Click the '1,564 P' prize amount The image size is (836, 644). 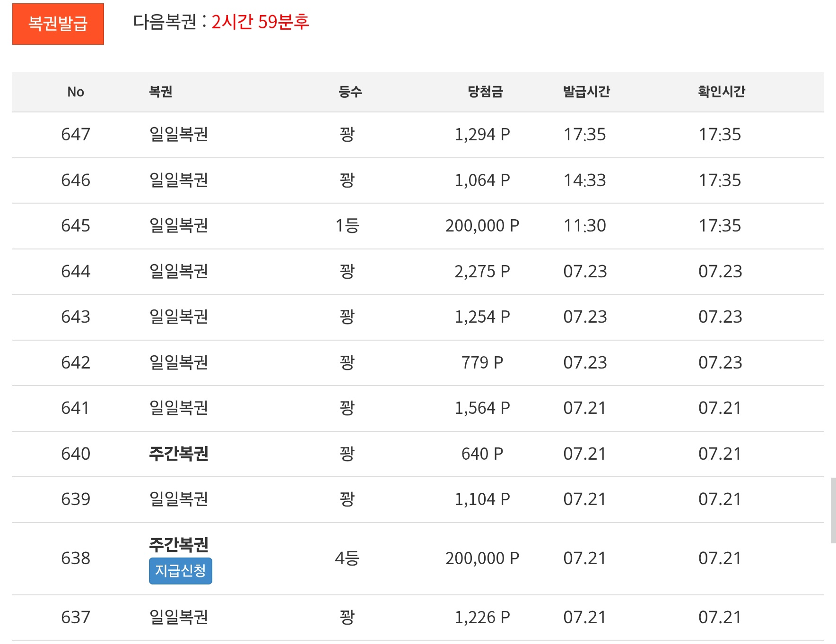point(482,408)
